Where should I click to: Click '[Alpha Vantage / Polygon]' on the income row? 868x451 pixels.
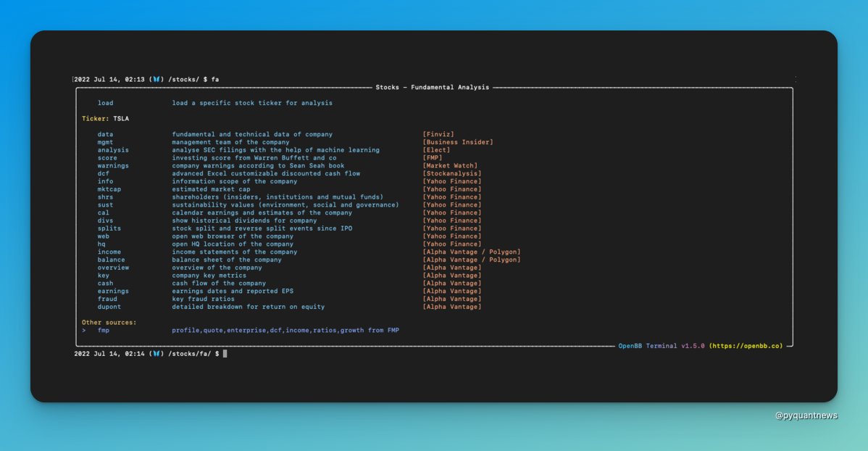point(472,252)
